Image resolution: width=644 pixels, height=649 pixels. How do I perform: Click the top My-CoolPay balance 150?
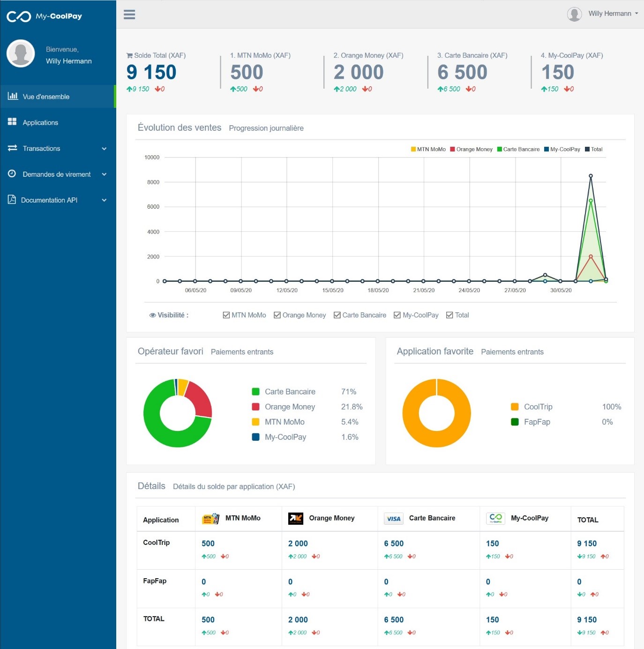(558, 72)
